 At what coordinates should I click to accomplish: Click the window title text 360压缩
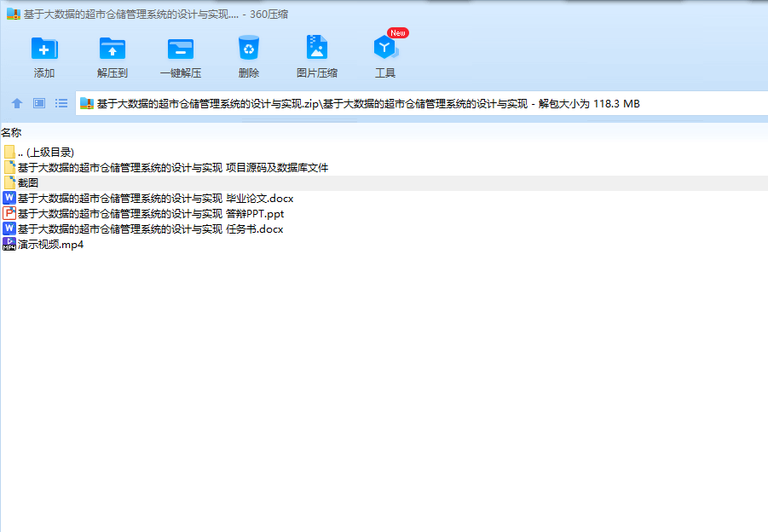click(269, 14)
